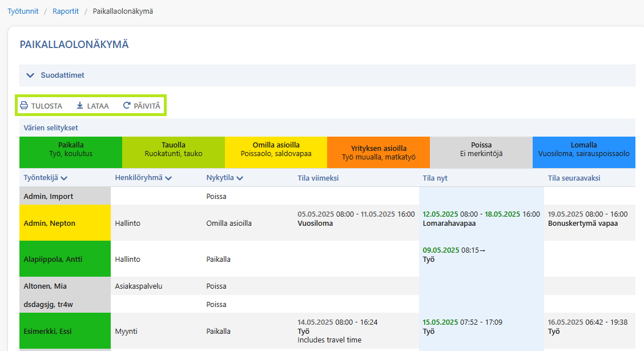Select the Esimerkki, Essi employee cell
The height and width of the screenshot is (351, 644).
pos(65,331)
